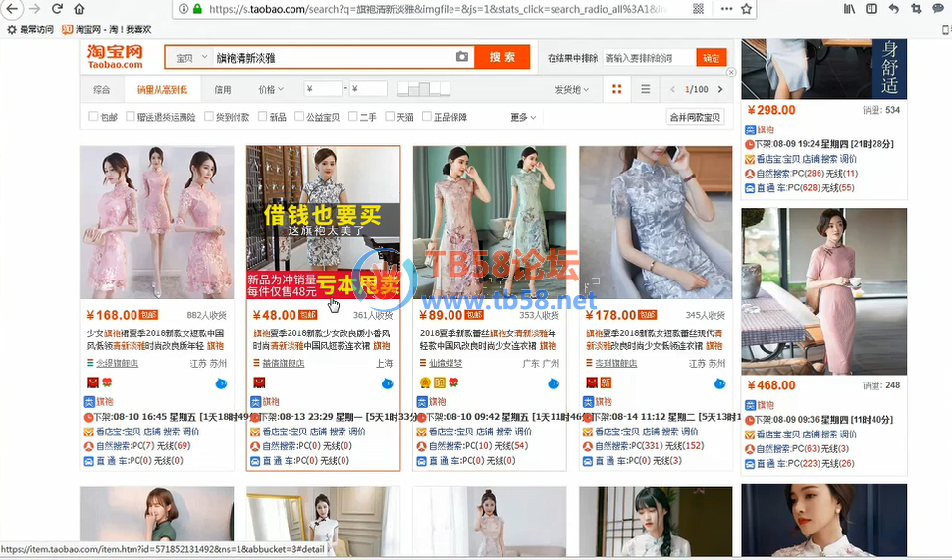The width and height of the screenshot is (952, 560).
Task: Go to next results page arrow
Action: 720,89
